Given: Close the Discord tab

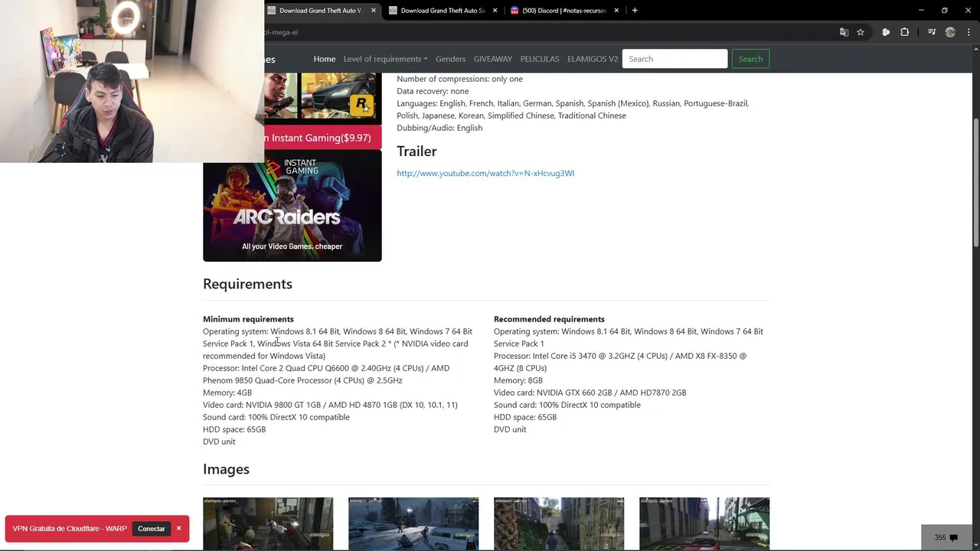Looking at the screenshot, I should (616, 11).
